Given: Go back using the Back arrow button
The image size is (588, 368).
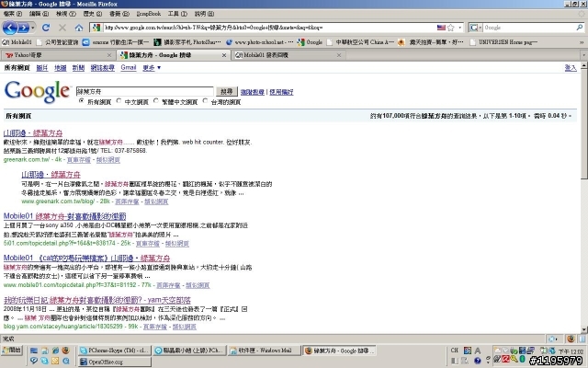Looking at the screenshot, I should pos(10,28).
